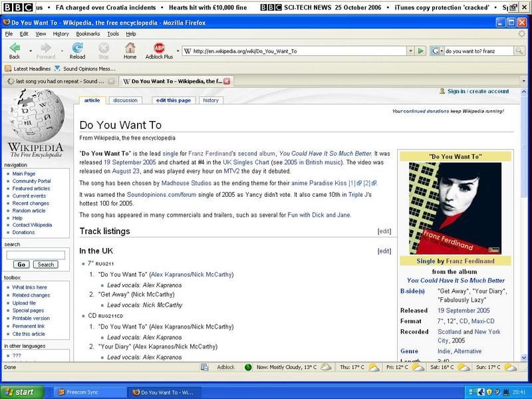532x399 pixels.
Task: Click the Now: Mostly Cloudy weather icon
Action: (x=326, y=367)
